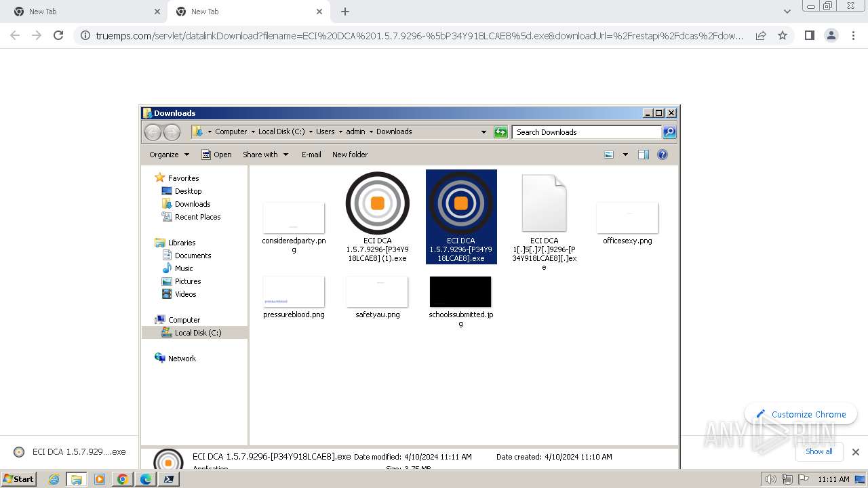Open the Music library
The height and width of the screenshot is (488, 868).
click(178, 268)
